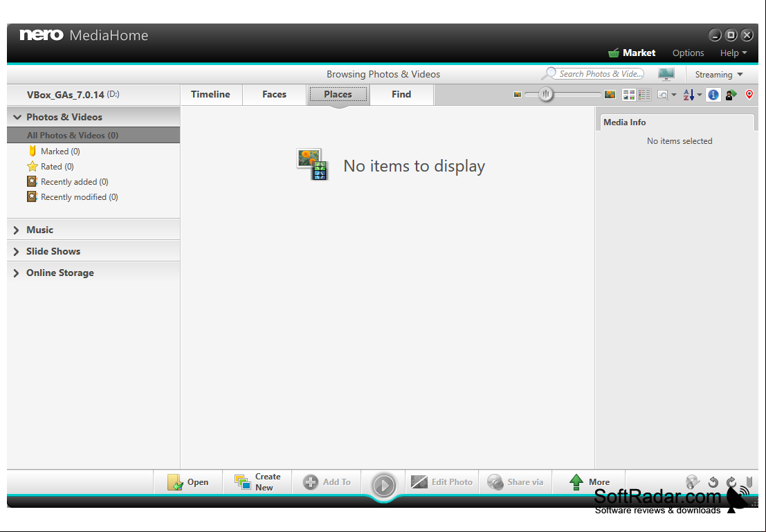Click the VBox_GAs_7.0.14 (D:) drive label
The height and width of the screenshot is (532, 766).
(x=73, y=94)
